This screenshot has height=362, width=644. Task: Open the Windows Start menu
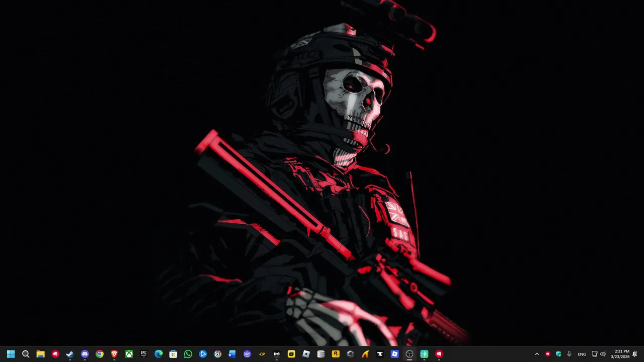click(11, 354)
